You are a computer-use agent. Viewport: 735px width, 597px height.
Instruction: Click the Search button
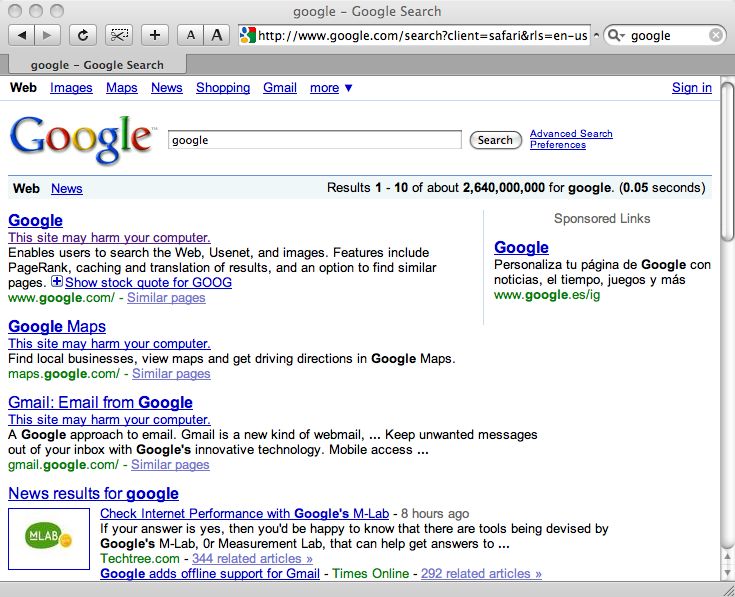point(495,140)
